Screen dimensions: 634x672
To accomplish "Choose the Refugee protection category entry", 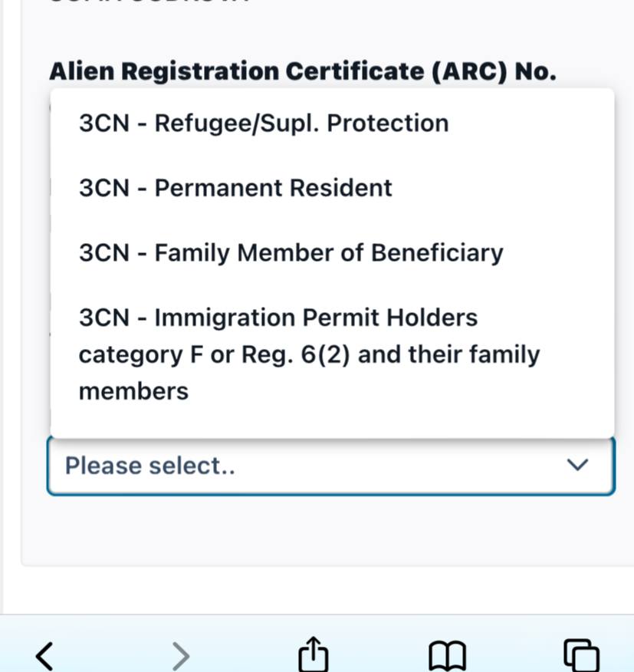I will [x=264, y=124].
